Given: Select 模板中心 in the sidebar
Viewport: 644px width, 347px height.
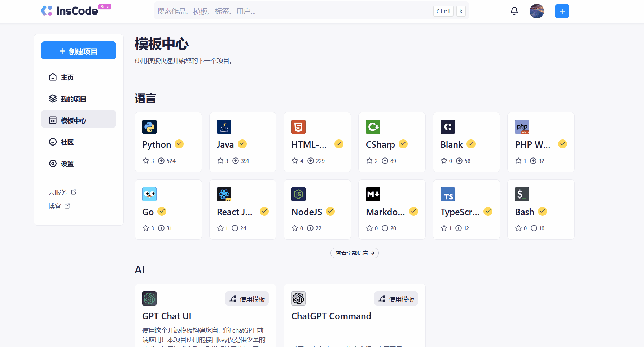Looking at the screenshot, I should tap(79, 119).
